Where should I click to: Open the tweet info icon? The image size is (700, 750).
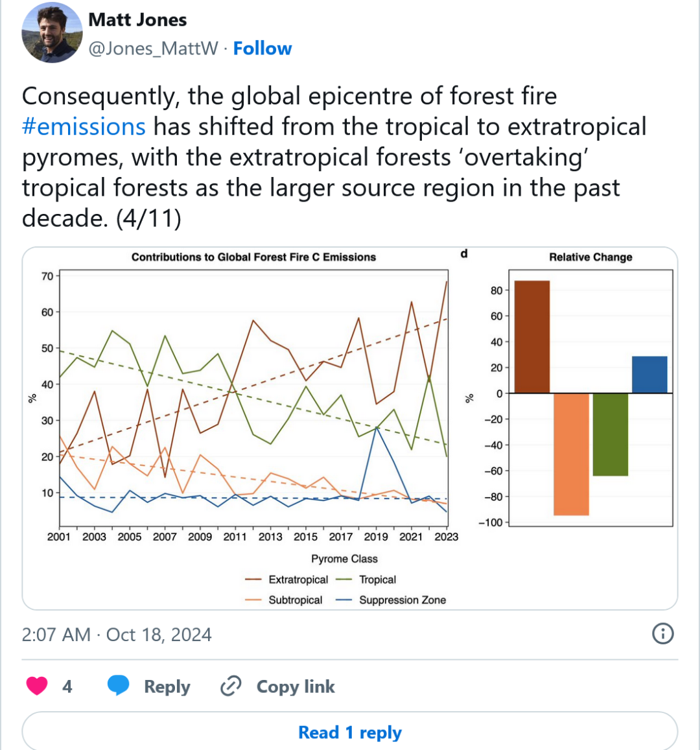point(662,633)
